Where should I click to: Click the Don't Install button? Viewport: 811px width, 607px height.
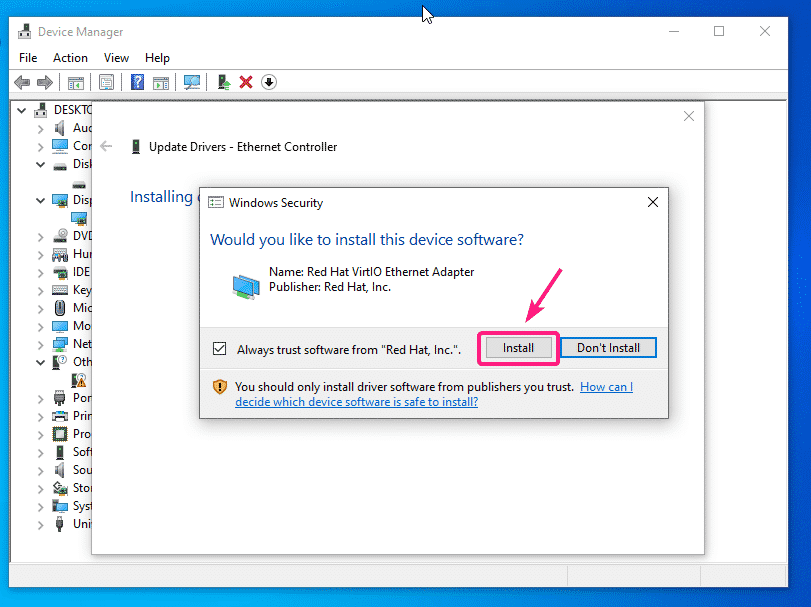608,348
